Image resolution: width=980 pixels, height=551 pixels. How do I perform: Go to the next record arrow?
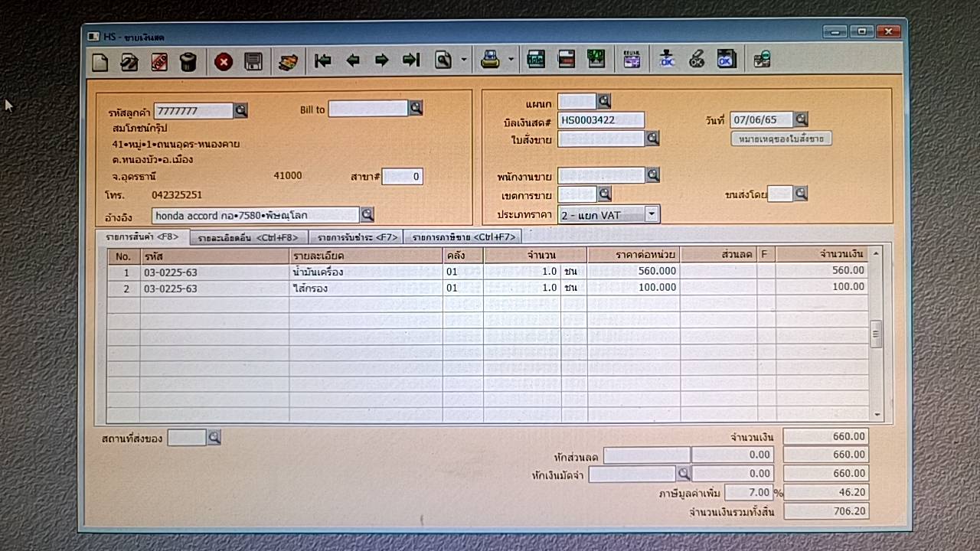(381, 60)
